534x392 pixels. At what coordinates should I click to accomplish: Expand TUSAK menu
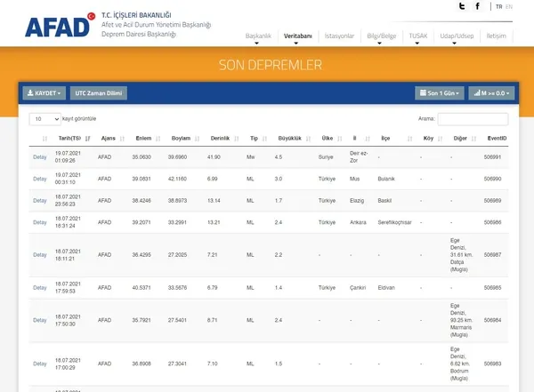pyautogui.click(x=418, y=36)
